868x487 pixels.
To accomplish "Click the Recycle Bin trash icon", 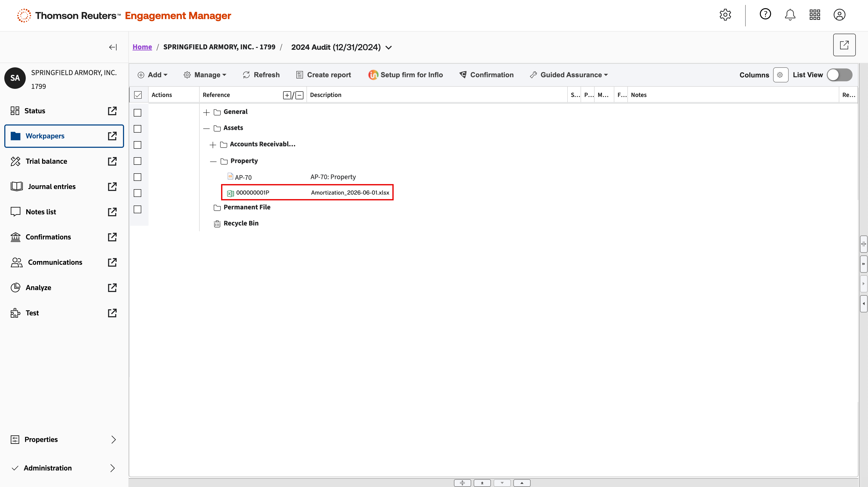I will pos(217,224).
